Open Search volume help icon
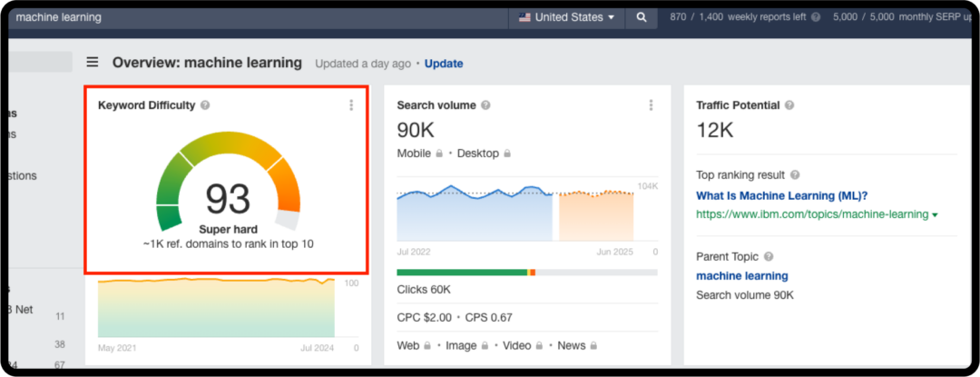Screen dimensions: 980x377 point(485,105)
